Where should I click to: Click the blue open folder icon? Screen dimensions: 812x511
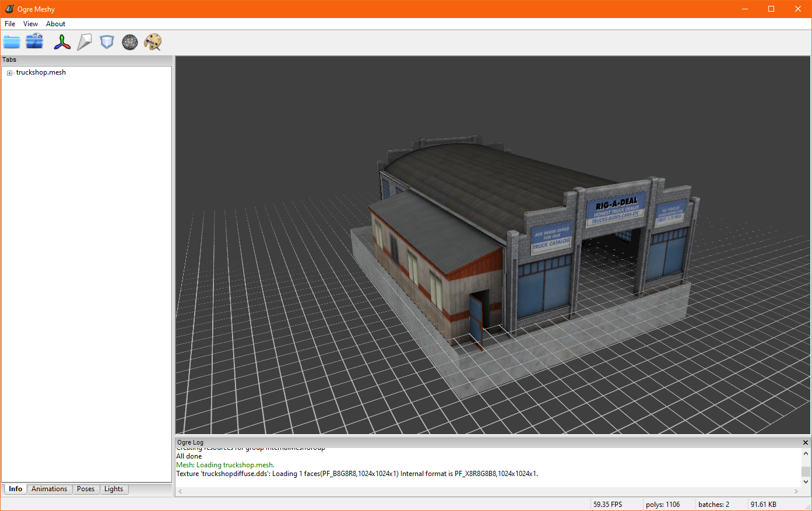(x=12, y=42)
